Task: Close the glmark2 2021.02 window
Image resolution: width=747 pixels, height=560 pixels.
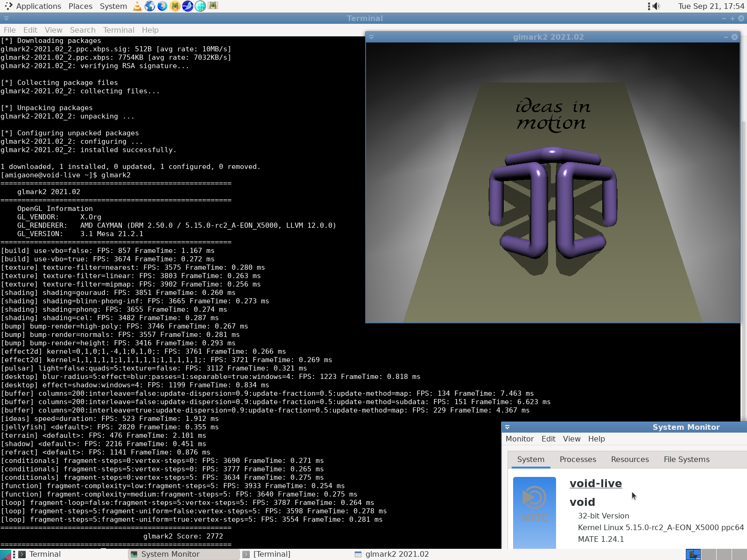Action: (734, 37)
